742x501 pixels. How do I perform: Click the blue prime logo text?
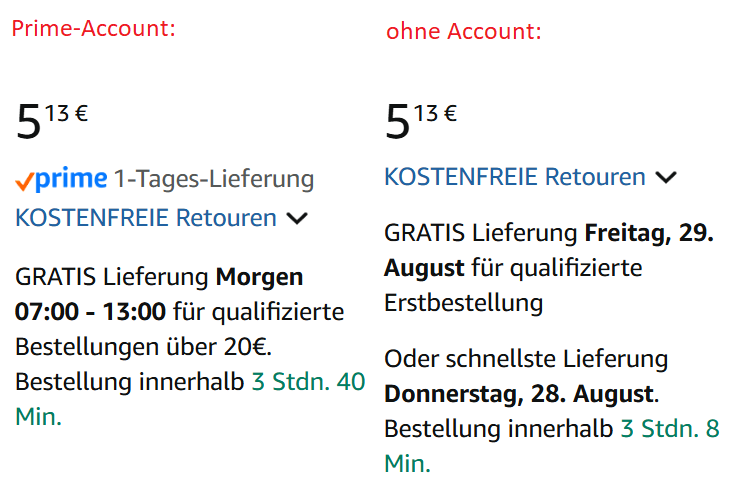[71, 180]
